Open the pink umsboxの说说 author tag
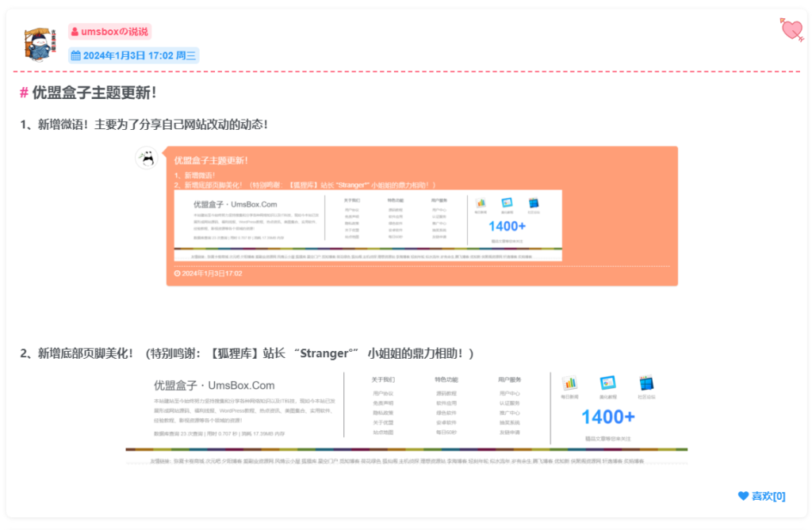 (109, 32)
